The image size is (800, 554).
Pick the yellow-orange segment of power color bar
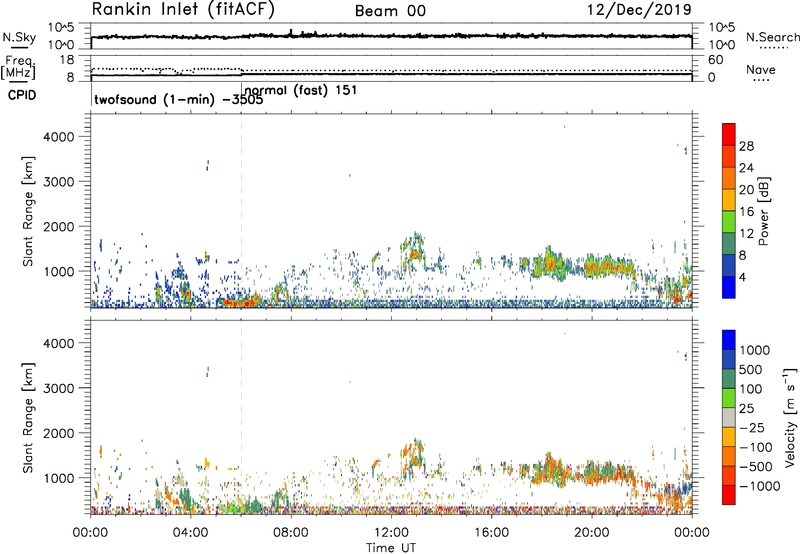pyautogui.click(x=729, y=199)
